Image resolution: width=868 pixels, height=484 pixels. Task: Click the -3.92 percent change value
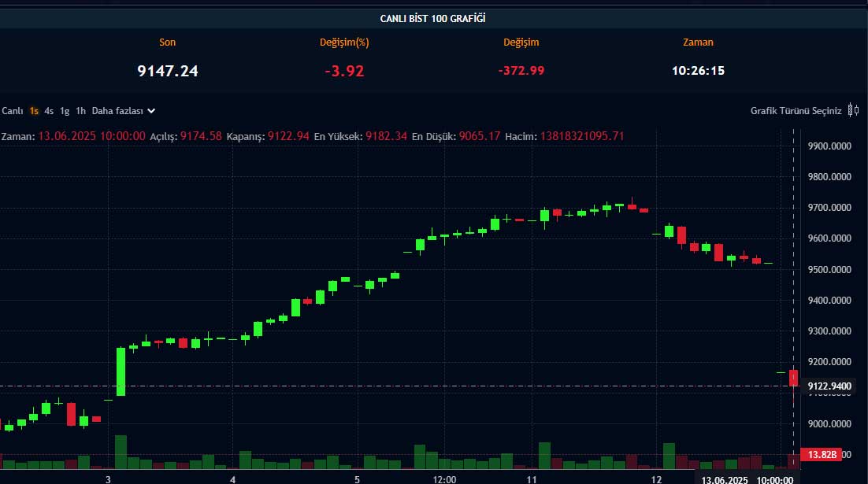pyautogui.click(x=344, y=71)
